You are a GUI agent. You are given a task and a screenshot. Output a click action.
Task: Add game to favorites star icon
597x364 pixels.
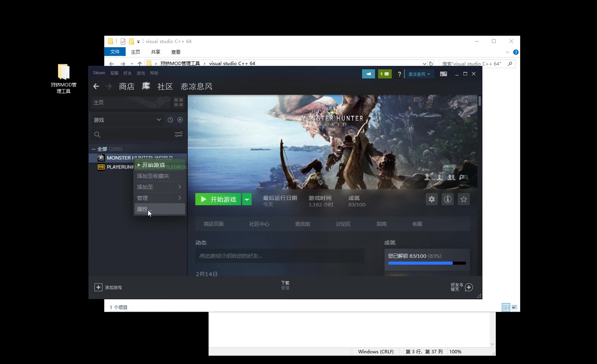coord(464,199)
